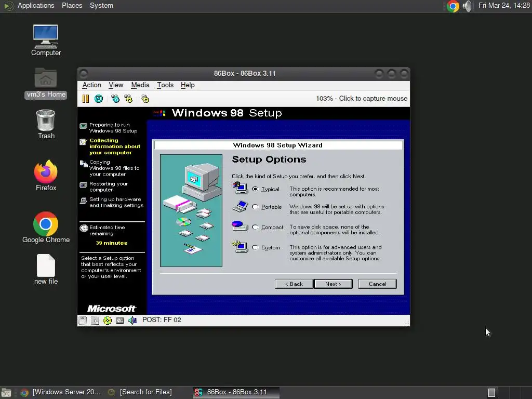Open the Action menu in 86Box
Image resolution: width=532 pixels, height=399 pixels.
(91, 85)
